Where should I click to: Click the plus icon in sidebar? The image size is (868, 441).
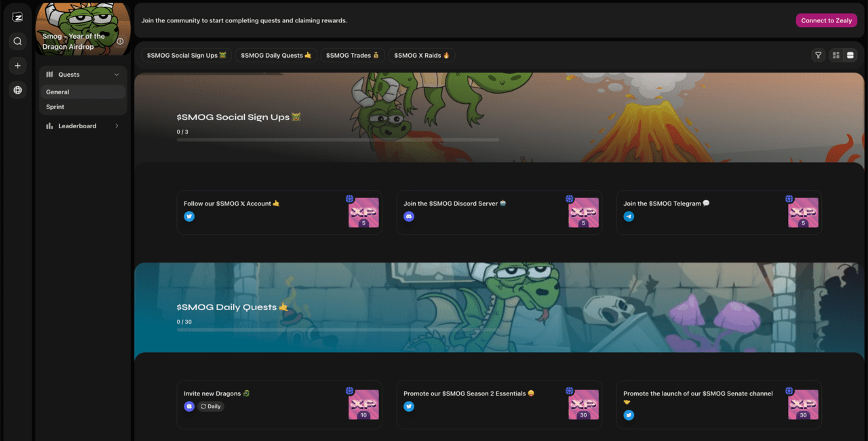coord(18,66)
